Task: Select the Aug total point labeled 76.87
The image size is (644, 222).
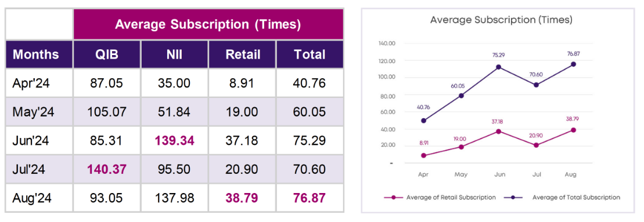Action: 573,64
